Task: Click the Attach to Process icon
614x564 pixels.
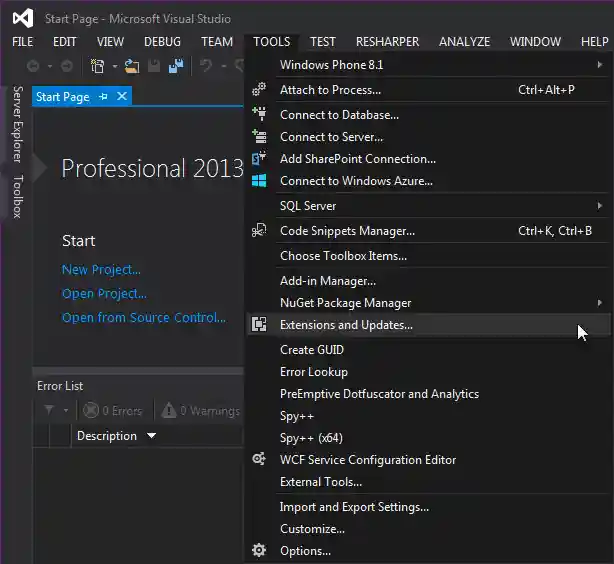Action: (x=259, y=90)
